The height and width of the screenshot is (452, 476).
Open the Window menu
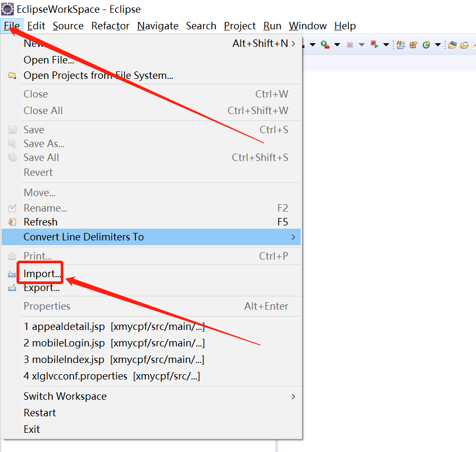308,26
